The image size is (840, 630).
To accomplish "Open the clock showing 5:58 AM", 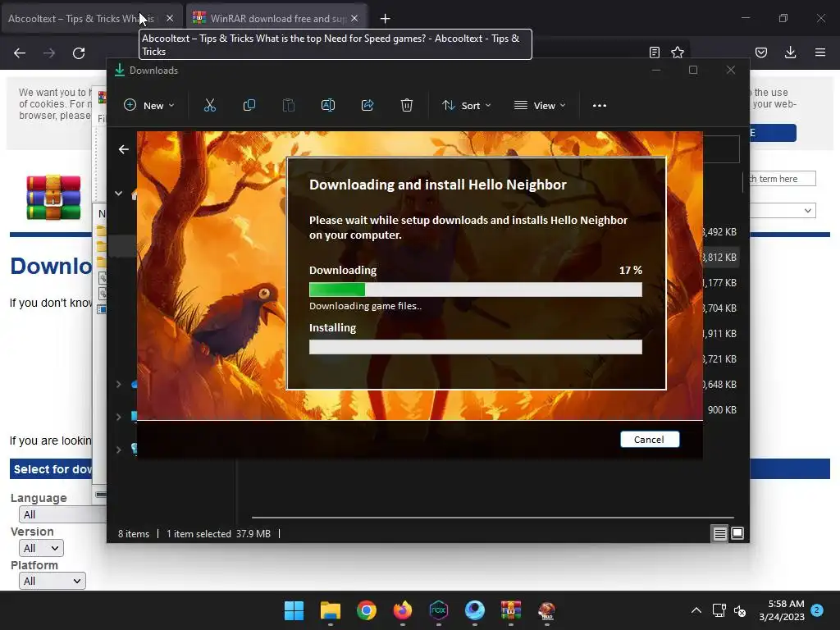I will (782, 610).
